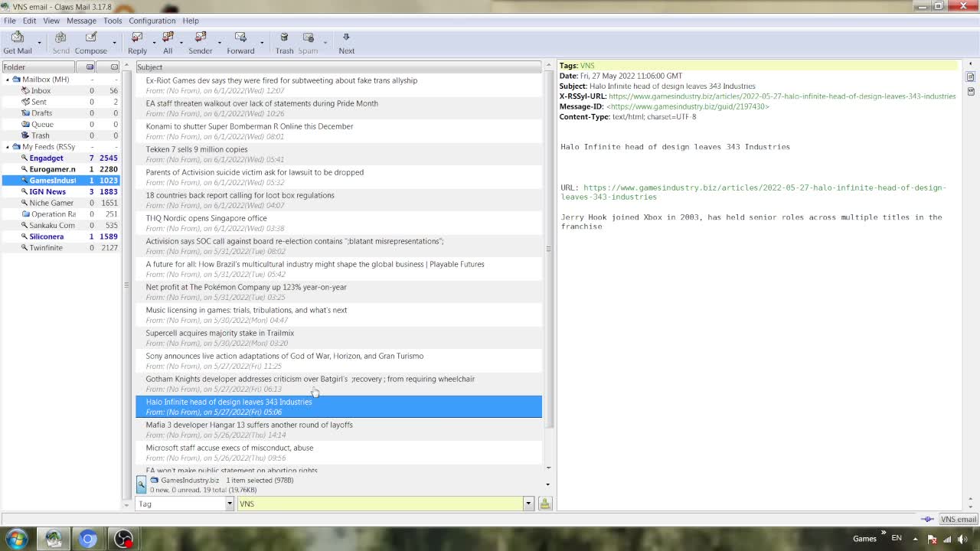Click the VNS email account button in status bar
Viewport: 980px width, 551px height.
point(959,519)
